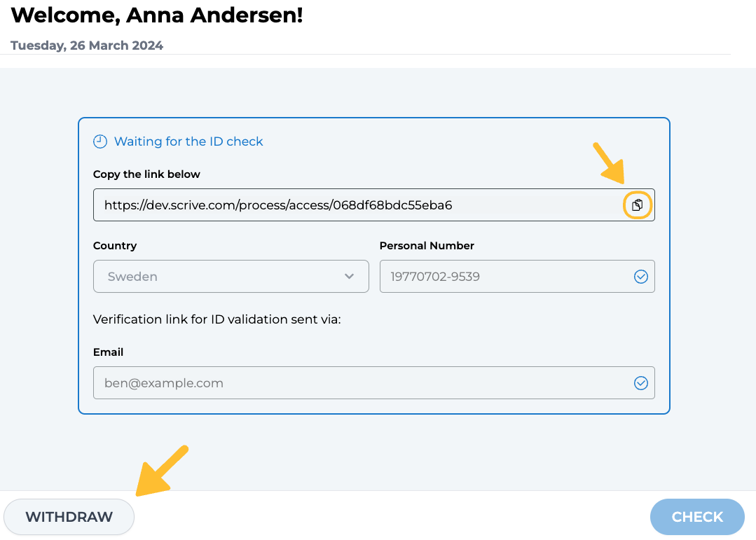This screenshot has width=756, height=540.
Task: Click the "Email" field label
Action: [108, 352]
